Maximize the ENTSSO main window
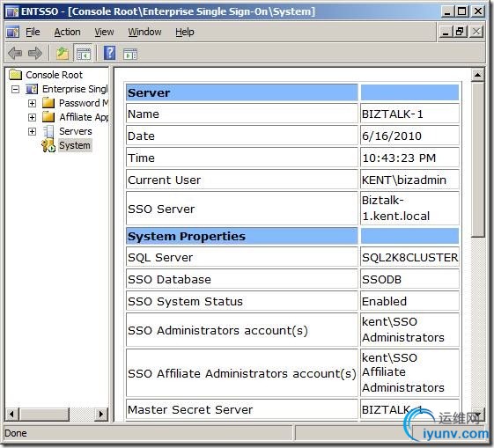The height and width of the screenshot is (448, 494). (462, 11)
